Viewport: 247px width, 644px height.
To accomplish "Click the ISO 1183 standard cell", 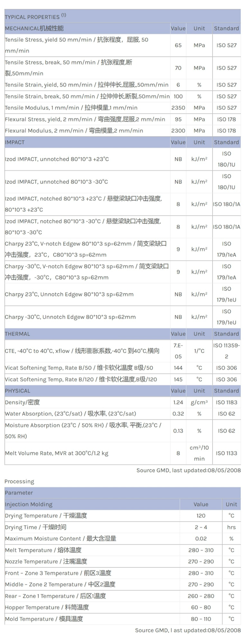I will tap(227, 402).
